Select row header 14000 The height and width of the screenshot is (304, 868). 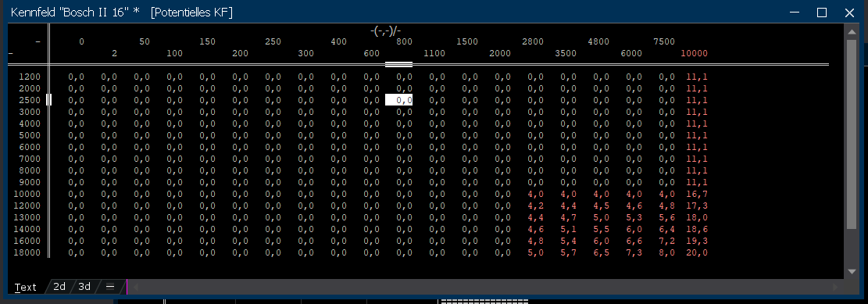tap(27, 229)
